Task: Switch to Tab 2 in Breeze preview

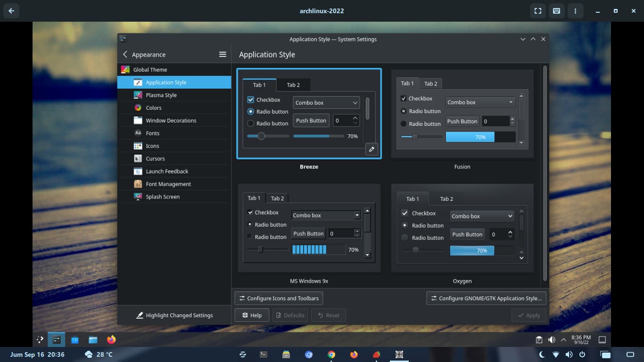Action: pyautogui.click(x=293, y=85)
